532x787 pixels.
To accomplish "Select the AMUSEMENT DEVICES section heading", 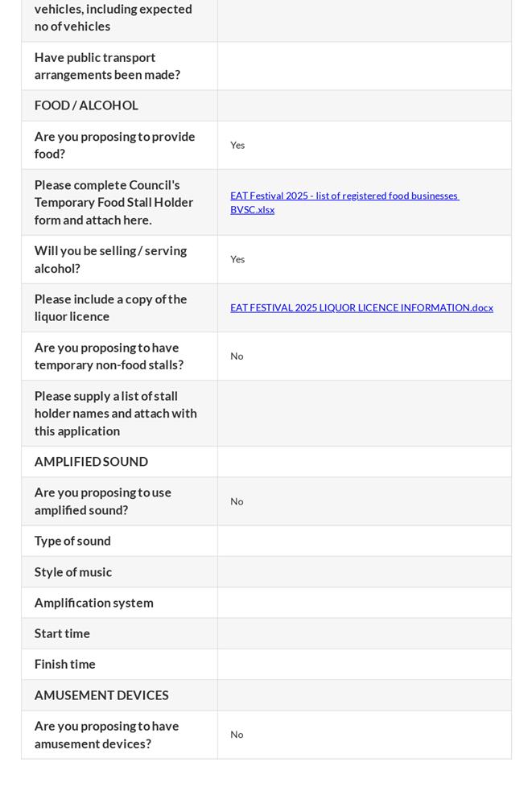I will click(x=101, y=695).
